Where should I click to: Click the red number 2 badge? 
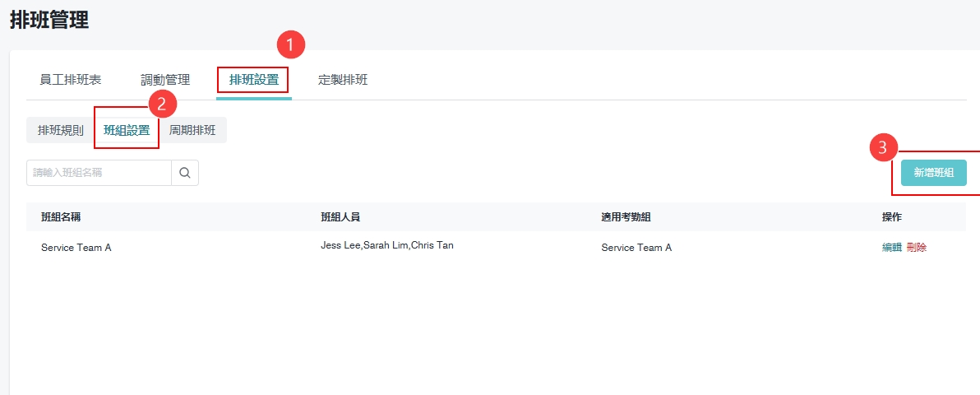162,103
